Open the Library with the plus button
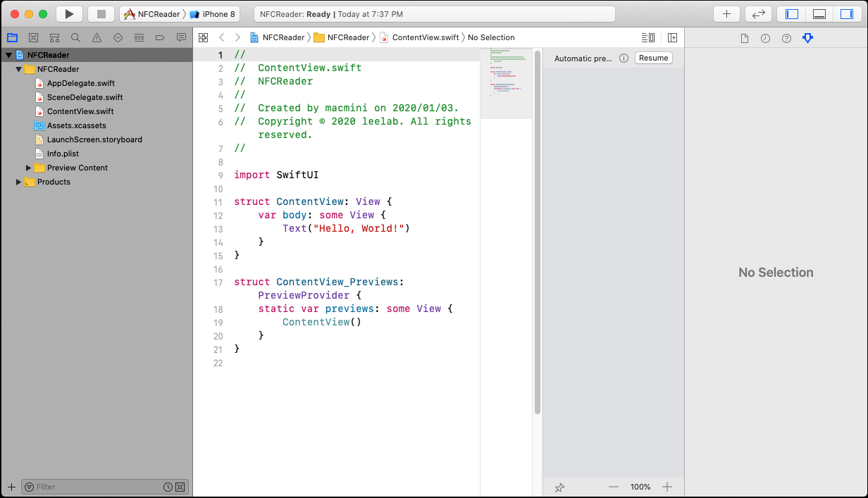868x498 pixels. pos(726,14)
